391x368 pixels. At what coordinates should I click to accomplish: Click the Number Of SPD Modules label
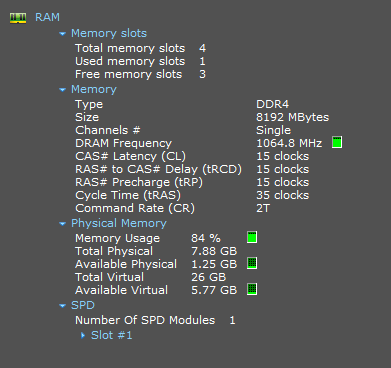[x=145, y=320]
